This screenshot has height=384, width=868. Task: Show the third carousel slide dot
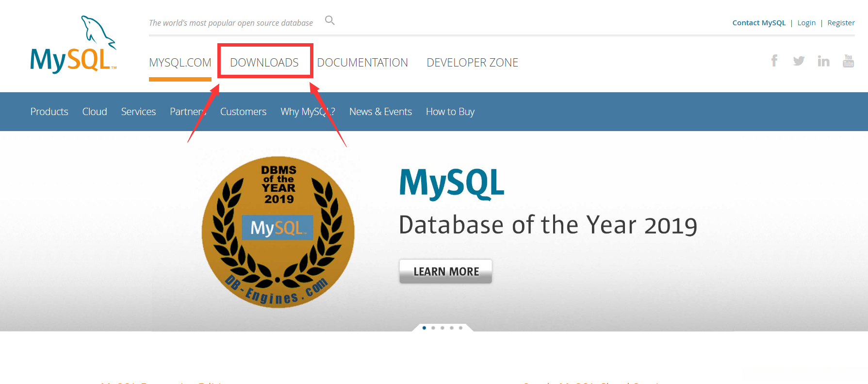click(x=442, y=328)
